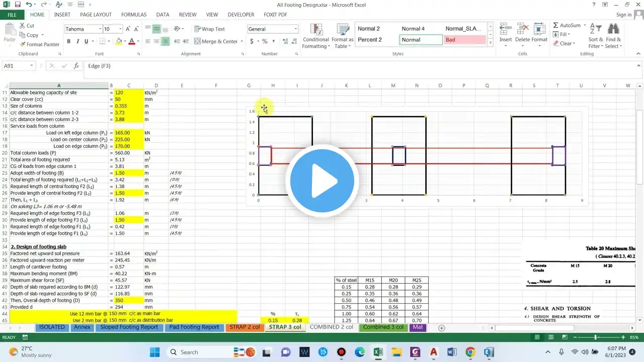
Task: Expand the Copy dropdown arrow
Action: tap(42, 35)
